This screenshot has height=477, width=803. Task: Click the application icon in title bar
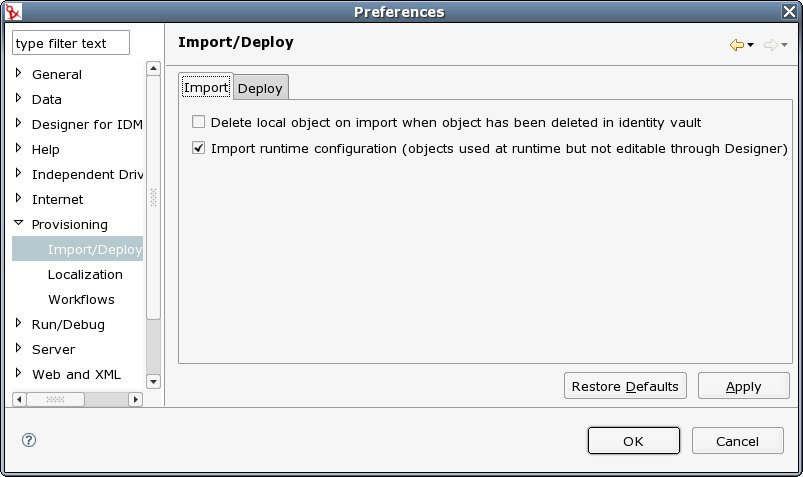coord(12,11)
